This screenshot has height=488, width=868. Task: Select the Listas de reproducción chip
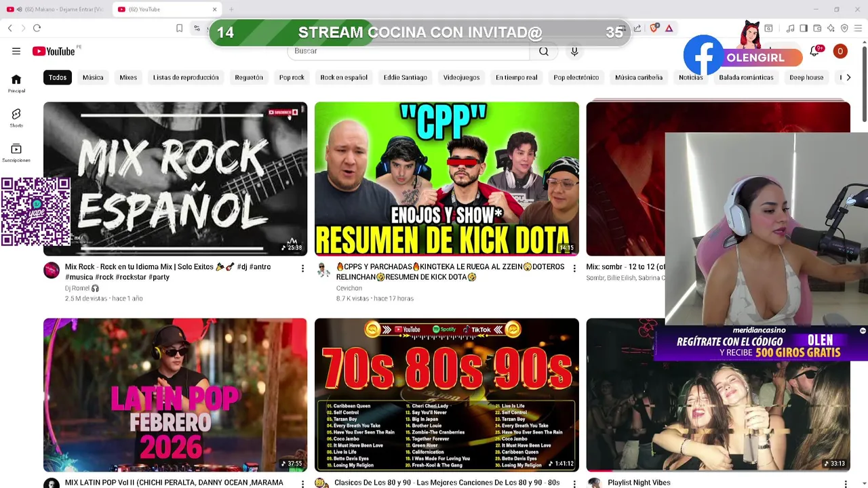(x=186, y=77)
